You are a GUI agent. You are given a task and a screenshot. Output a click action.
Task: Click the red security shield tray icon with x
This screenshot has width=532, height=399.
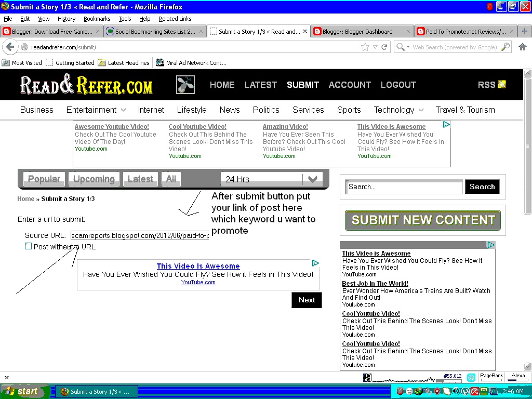click(437, 391)
